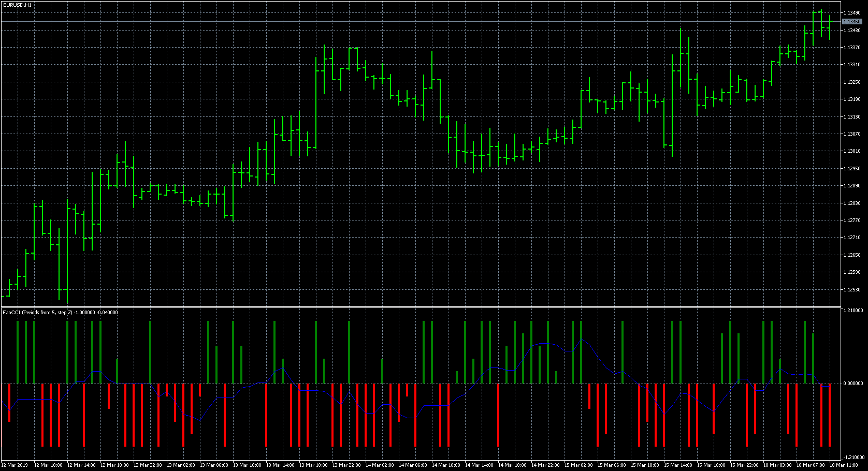868x471 pixels.
Task: Select the 13 Mar 18:00 time axis label
Action: pos(313,465)
